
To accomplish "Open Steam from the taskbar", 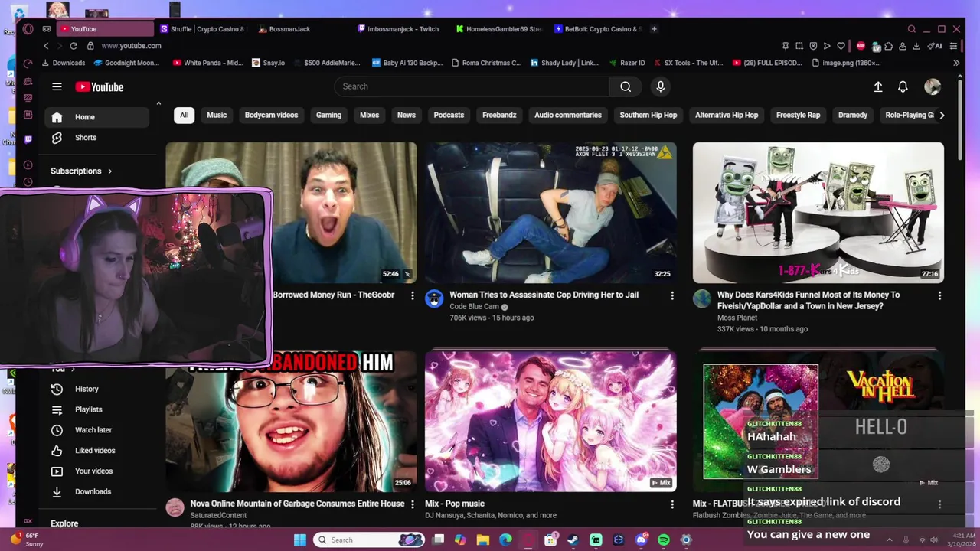I will (573, 540).
